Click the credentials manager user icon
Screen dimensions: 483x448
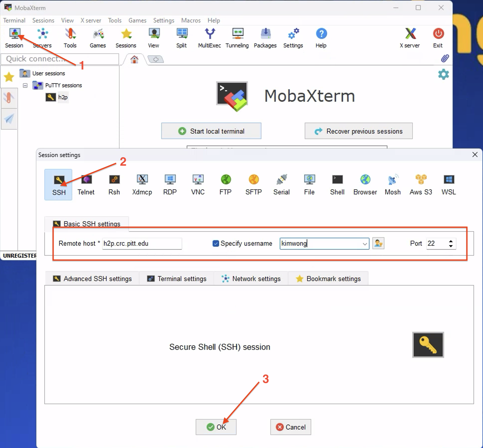tap(378, 243)
